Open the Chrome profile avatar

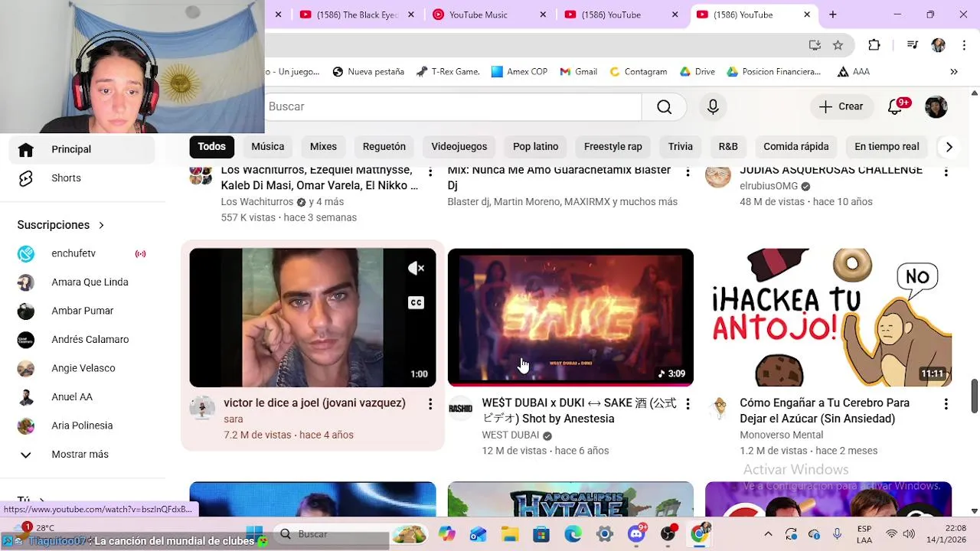(939, 45)
